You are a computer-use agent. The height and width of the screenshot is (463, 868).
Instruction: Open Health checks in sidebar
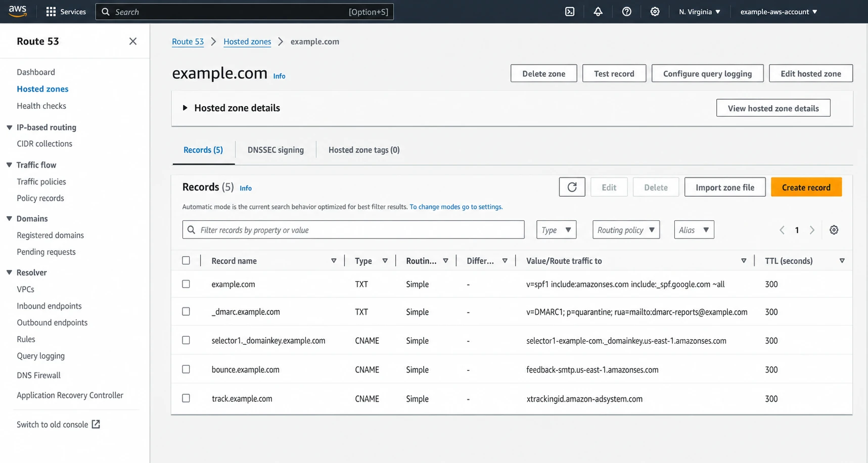(x=41, y=106)
